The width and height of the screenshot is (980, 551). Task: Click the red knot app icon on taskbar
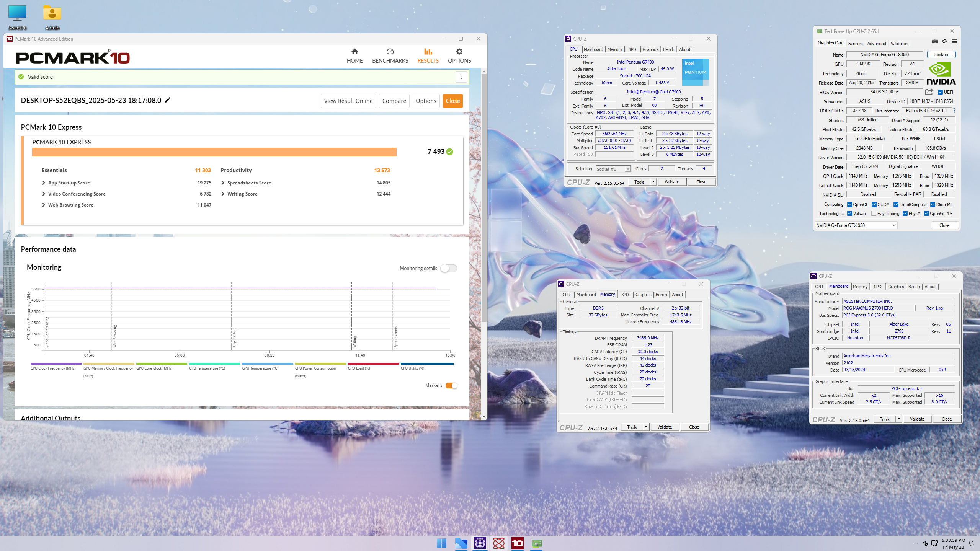pyautogui.click(x=498, y=543)
